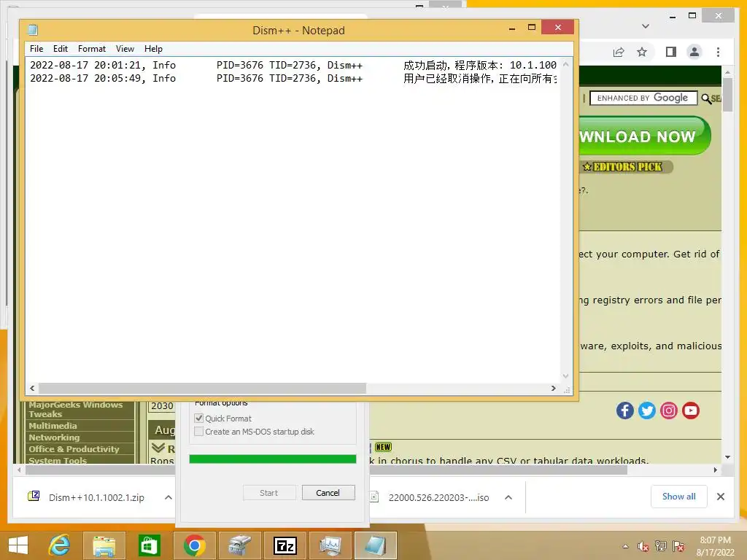Toggle Create an MS-DOS startup disk checkbox
747x560 pixels.
tap(199, 432)
